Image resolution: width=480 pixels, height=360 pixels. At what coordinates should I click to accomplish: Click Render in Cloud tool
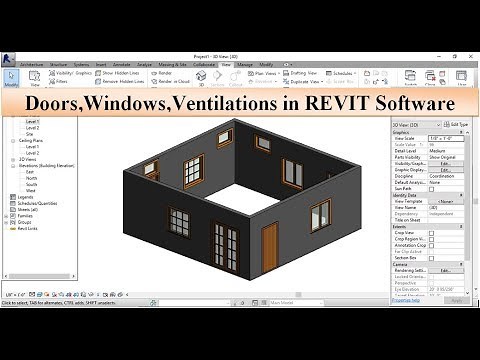click(170, 81)
